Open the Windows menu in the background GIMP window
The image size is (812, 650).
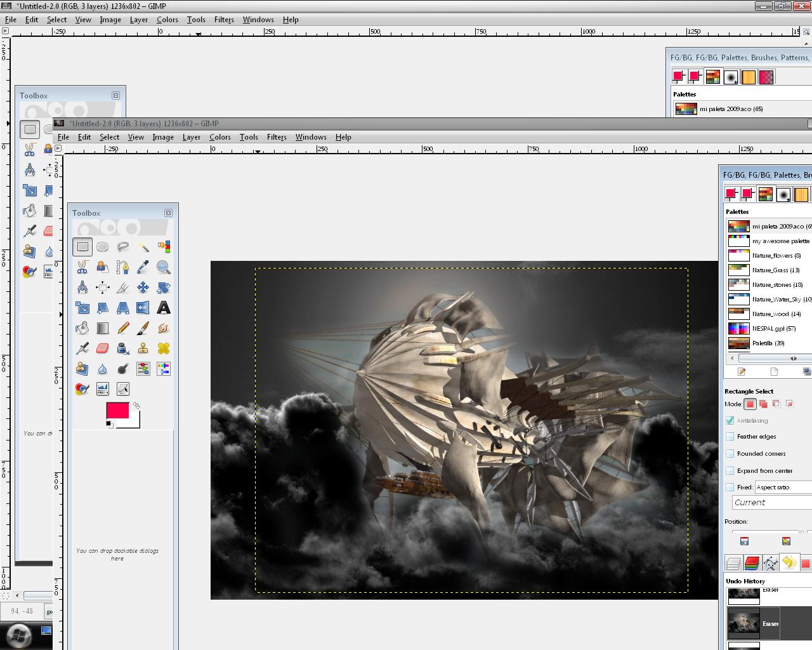pyautogui.click(x=258, y=20)
